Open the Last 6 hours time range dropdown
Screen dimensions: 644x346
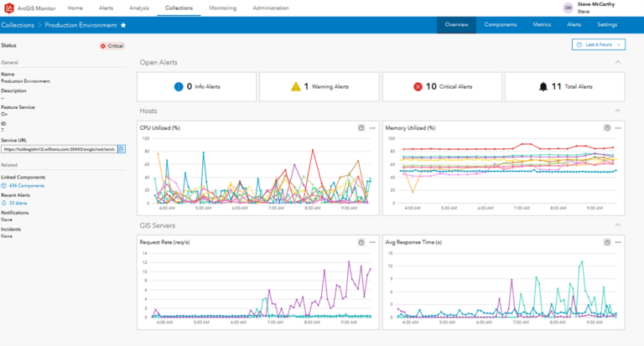click(x=599, y=44)
